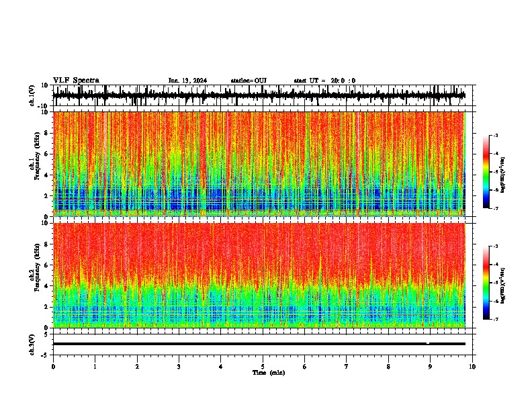Click inside the ch.1 voltage waveform trace
532x411 pixels.
tap(259, 95)
